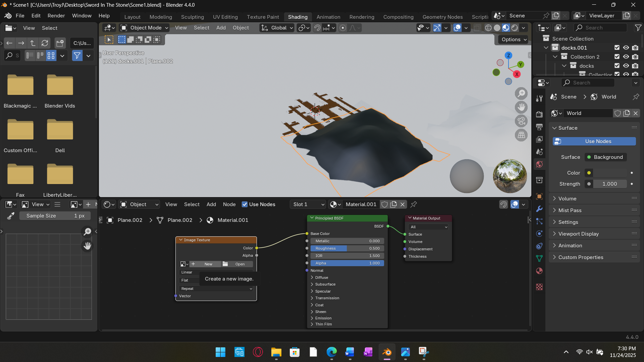Viewport: 644px width, 362px height.
Task: Open Global transform orientation dropdown
Action: tap(277, 28)
